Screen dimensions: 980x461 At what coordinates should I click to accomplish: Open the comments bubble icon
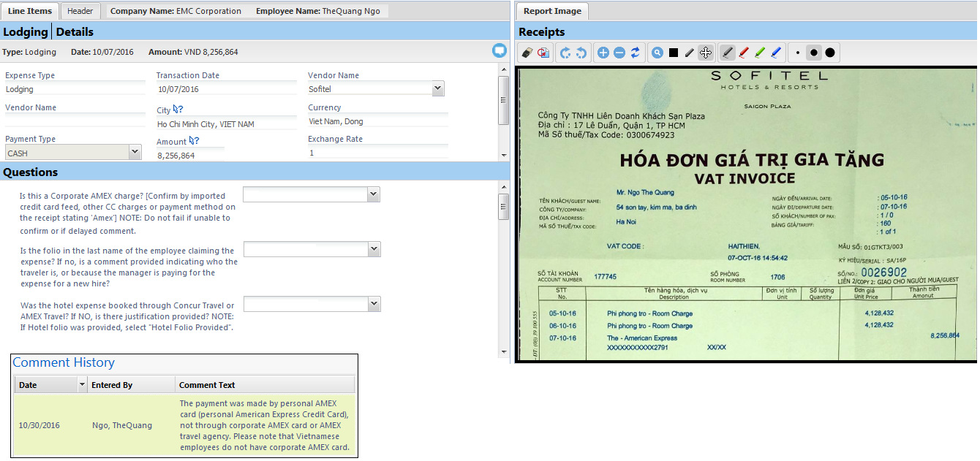(x=500, y=50)
